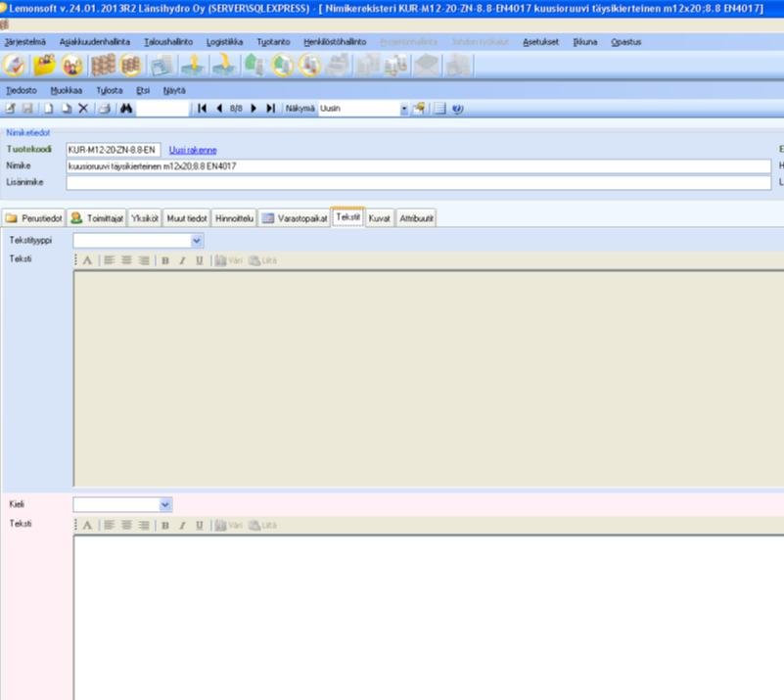
Task: Open the Asiakkuudenhallinta menu
Action: point(95,42)
